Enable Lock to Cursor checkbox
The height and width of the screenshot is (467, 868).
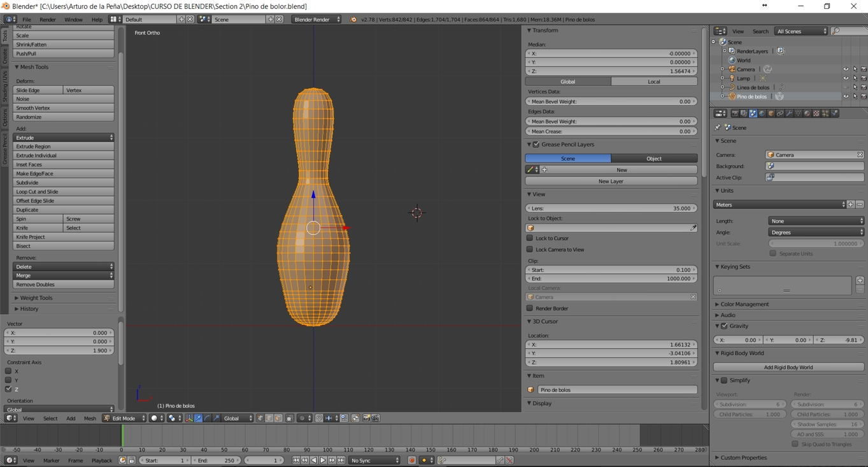pyautogui.click(x=530, y=238)
